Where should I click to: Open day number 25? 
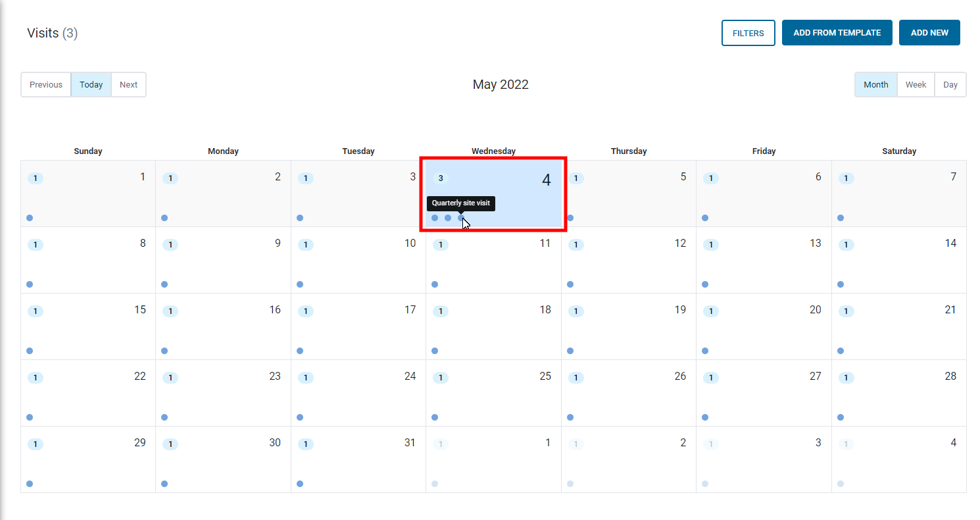[545, 377]
